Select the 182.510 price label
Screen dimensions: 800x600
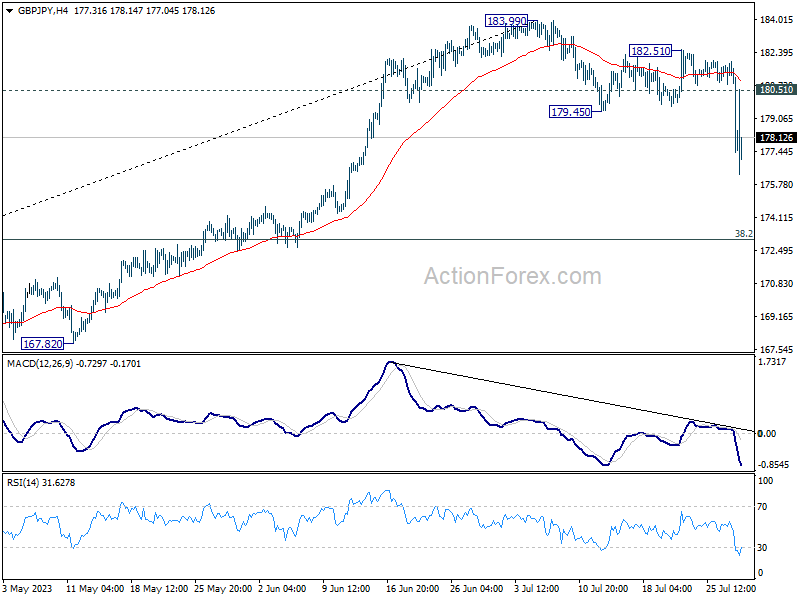coord(651,51)
